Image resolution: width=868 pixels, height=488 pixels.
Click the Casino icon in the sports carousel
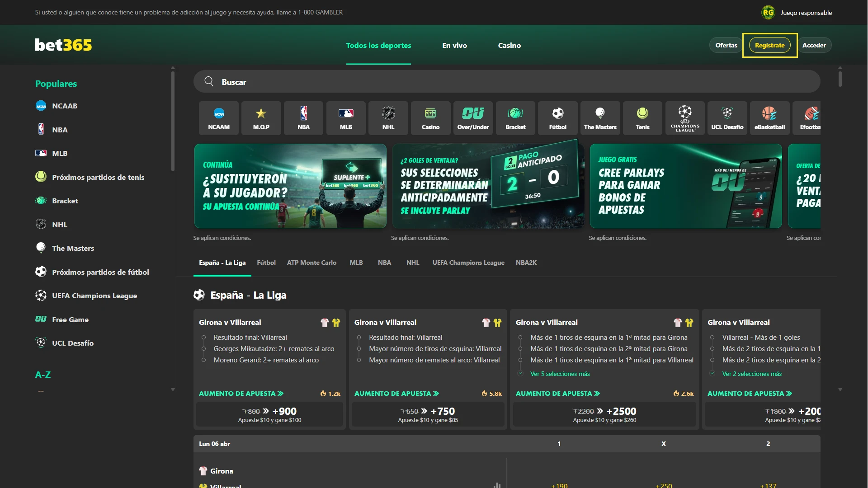point(430,118)
